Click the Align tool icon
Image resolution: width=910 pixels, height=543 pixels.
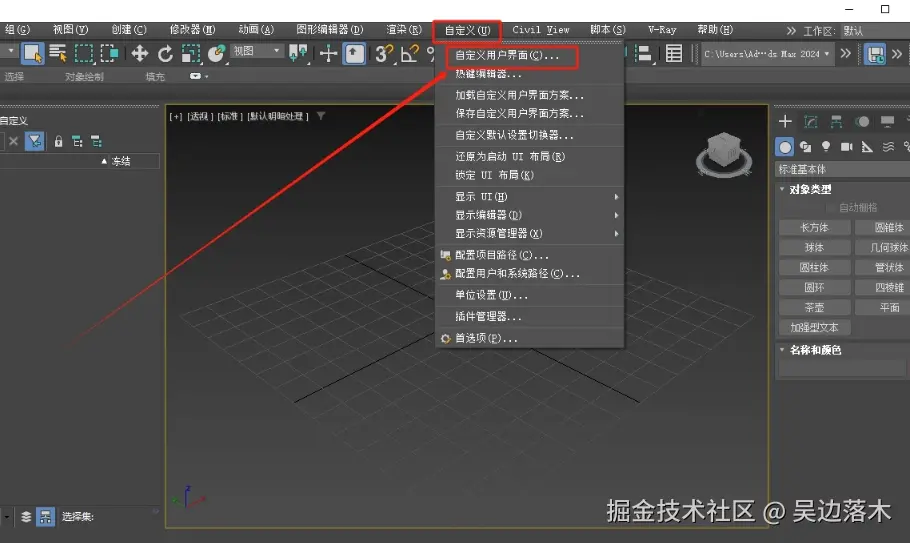point(643,54)
